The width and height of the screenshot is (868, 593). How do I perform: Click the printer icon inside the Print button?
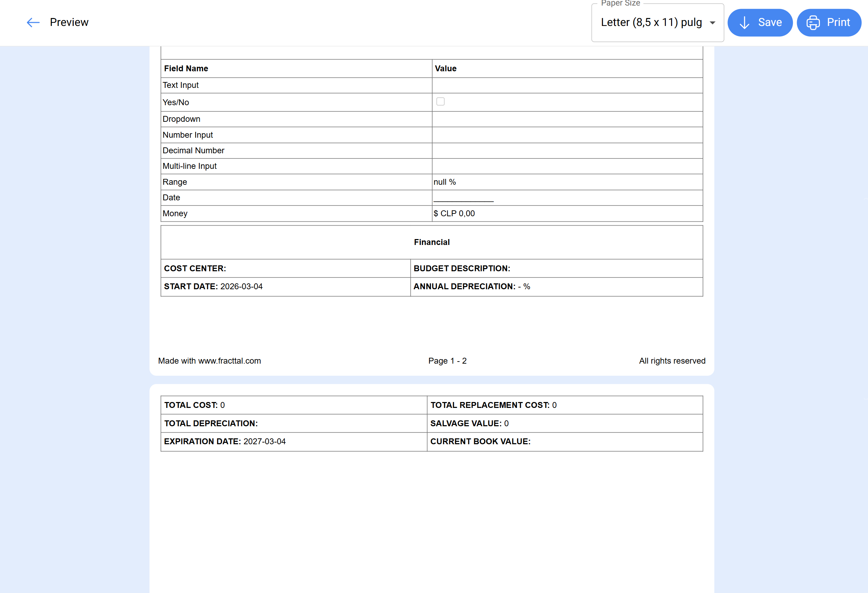click(813, 22)
